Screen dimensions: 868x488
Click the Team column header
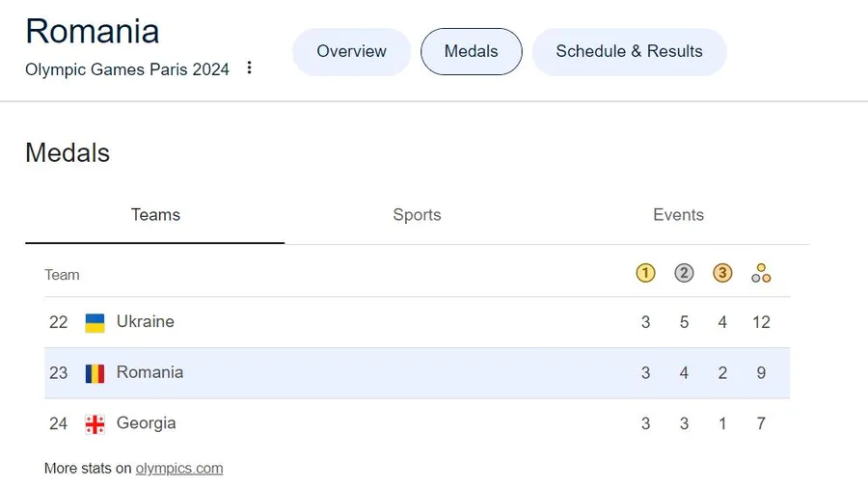click(x=62, y=275)
